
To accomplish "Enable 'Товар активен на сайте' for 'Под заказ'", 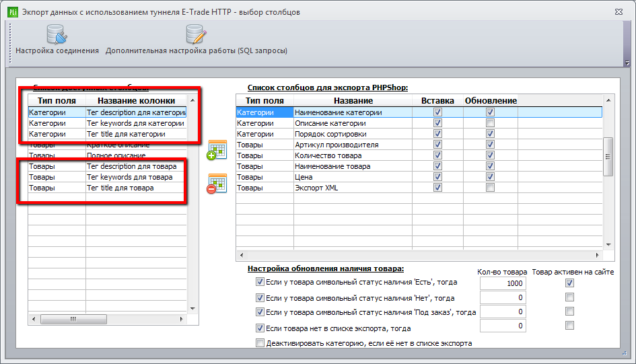I will tap(570, 312).
